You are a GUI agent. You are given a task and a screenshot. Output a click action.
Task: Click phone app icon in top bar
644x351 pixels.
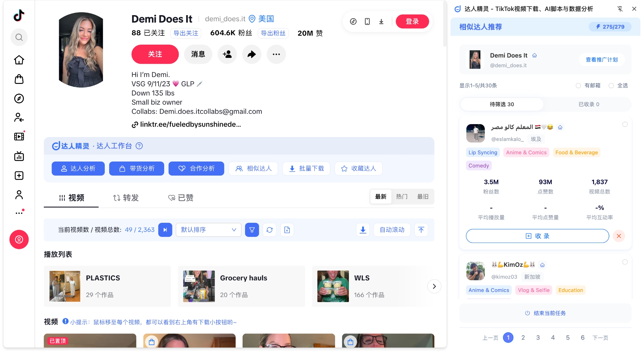pyautogui.click(x=367, y=21)
